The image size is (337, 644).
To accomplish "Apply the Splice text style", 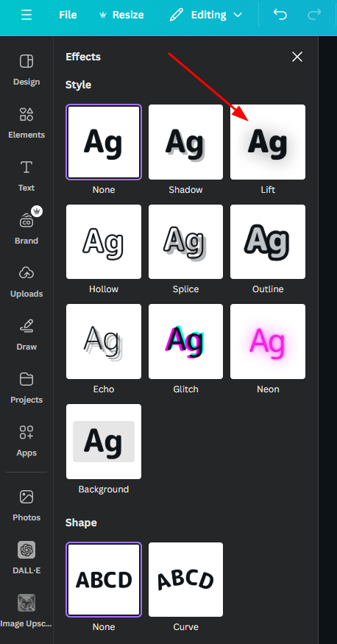I will (185, 242).
